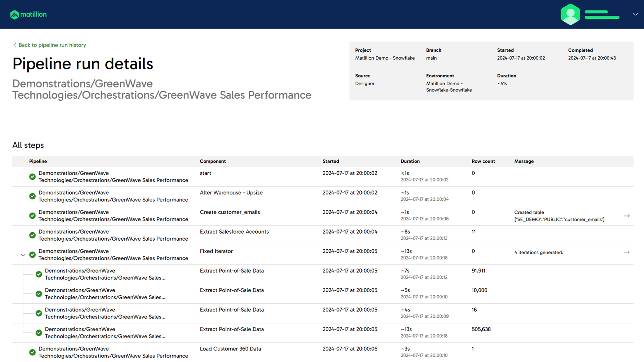Click the Row count column header

(483, 161)
